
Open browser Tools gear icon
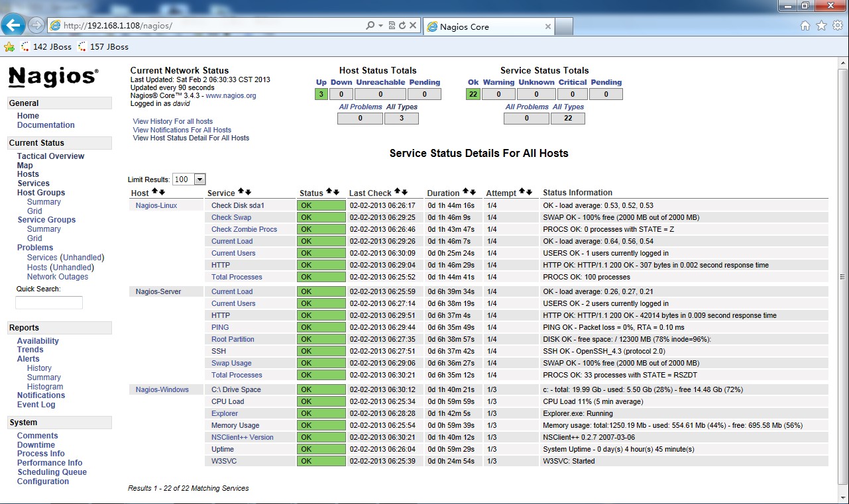point(838,26)
